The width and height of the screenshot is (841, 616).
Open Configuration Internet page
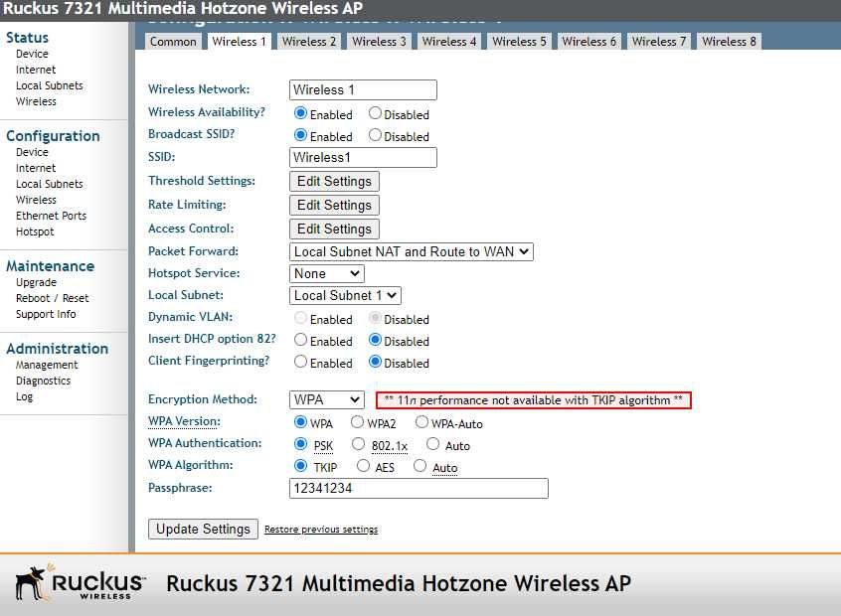(x=36, y=168)
